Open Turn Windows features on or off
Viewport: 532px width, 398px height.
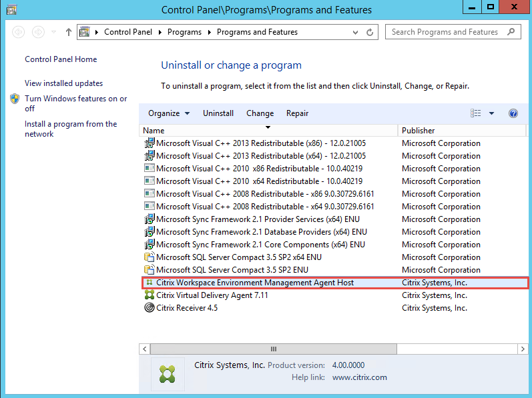click(75, 103)
